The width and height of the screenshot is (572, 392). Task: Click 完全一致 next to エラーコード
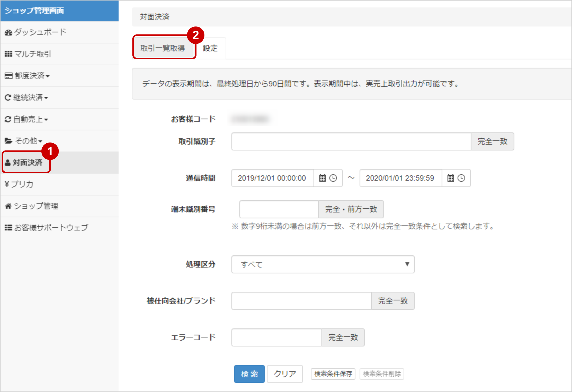pos(343,337)
